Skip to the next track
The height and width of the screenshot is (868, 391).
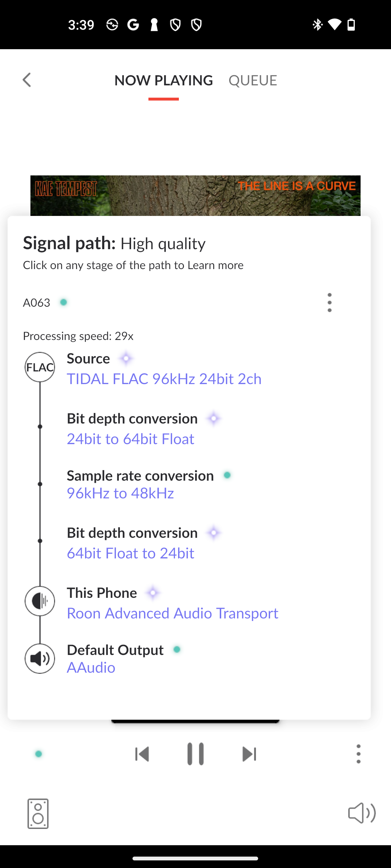(x=249, y=754)
